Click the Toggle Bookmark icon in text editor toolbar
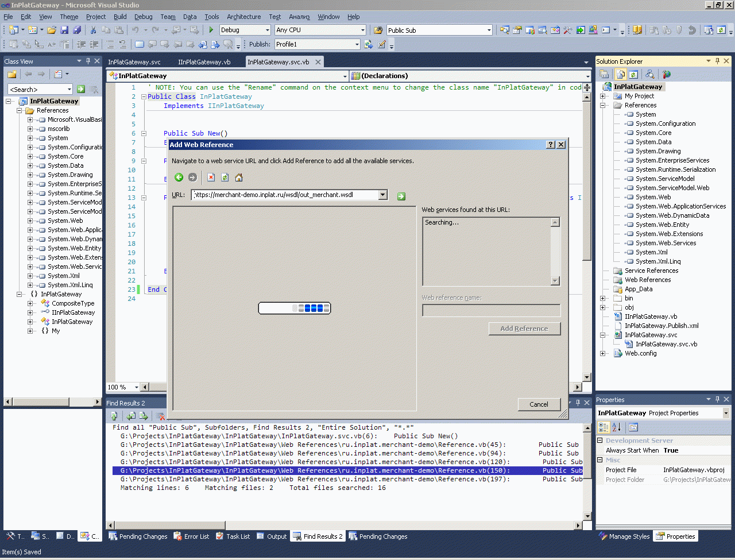 click(140, 44)
